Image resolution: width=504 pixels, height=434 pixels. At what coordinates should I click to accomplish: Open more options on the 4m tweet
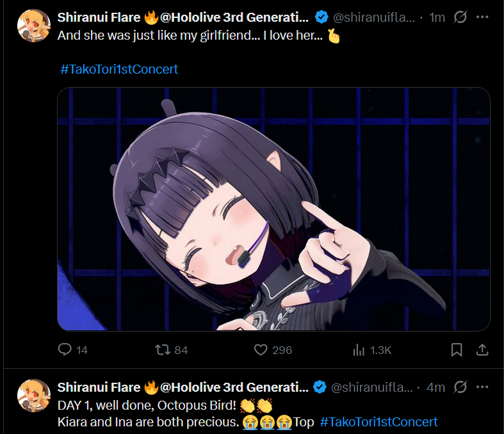482,387
